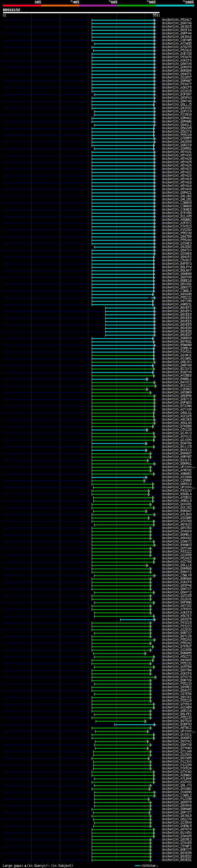The height and width of the screenshot is (868, 197).
Task: Select hit label UniRef100_P52417
Action: tap(177, 20)
